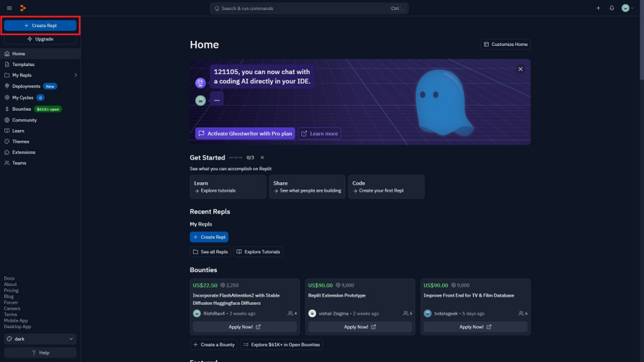
Task: Click the search and run commands field
Action: (309, 8)
